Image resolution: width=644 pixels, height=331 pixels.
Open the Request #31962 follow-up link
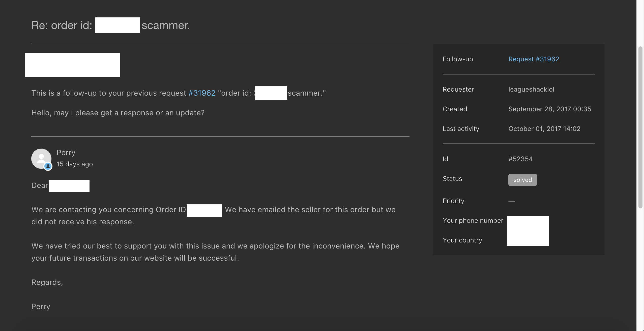534,59
